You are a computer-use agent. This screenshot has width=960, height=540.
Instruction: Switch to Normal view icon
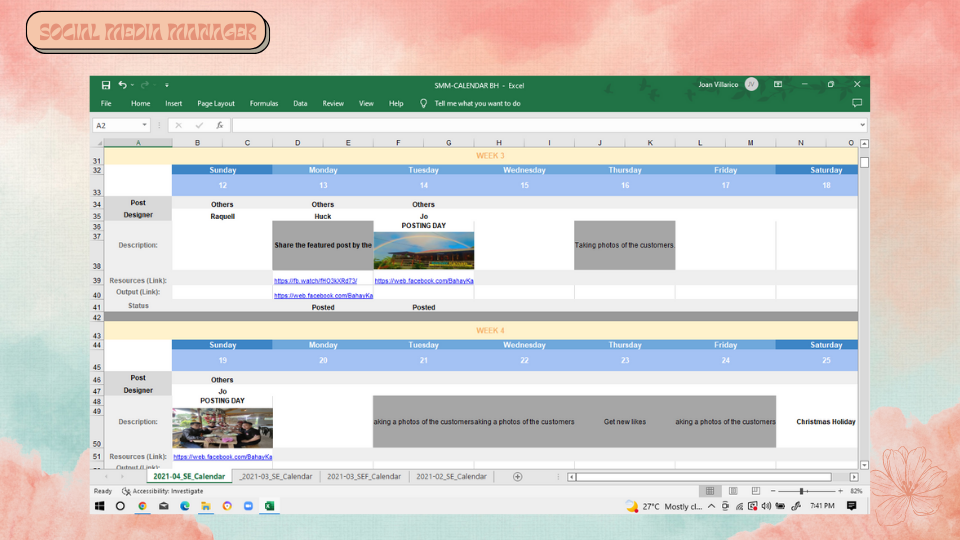710,491
